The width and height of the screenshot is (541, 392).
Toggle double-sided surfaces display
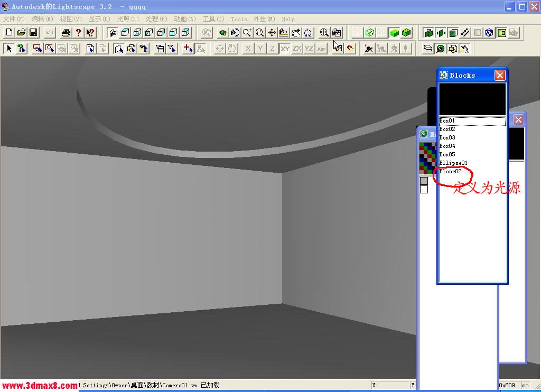429,32
